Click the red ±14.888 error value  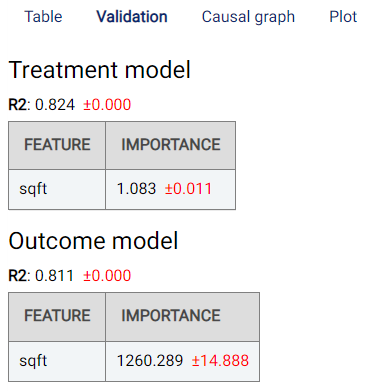[x=220, y=361]
